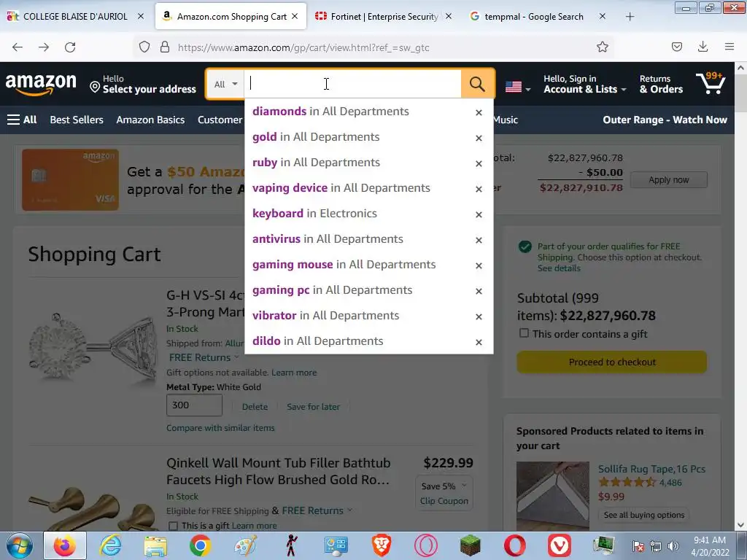Expand the FREE Returns chevron for earrings
The width and height of the screenshot is (747, 560).
click(x=237, y=357)
